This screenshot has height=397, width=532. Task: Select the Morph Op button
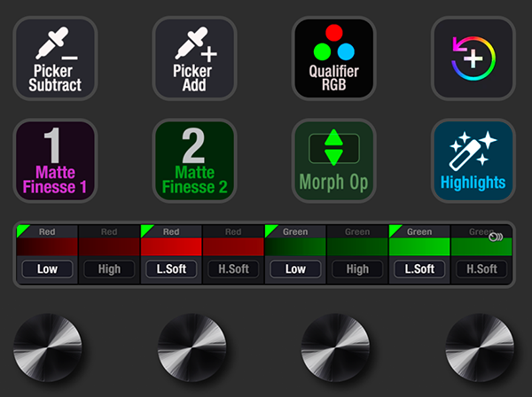point(334,160)
